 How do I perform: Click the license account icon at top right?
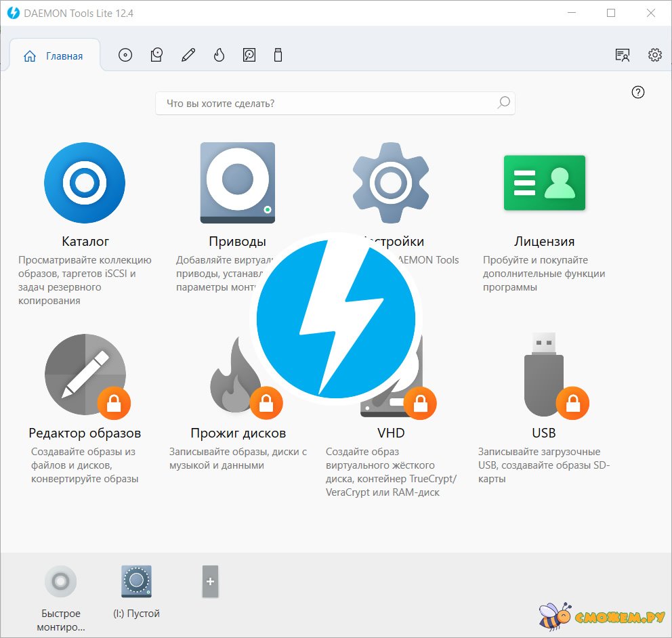click(x=622, y=56)
